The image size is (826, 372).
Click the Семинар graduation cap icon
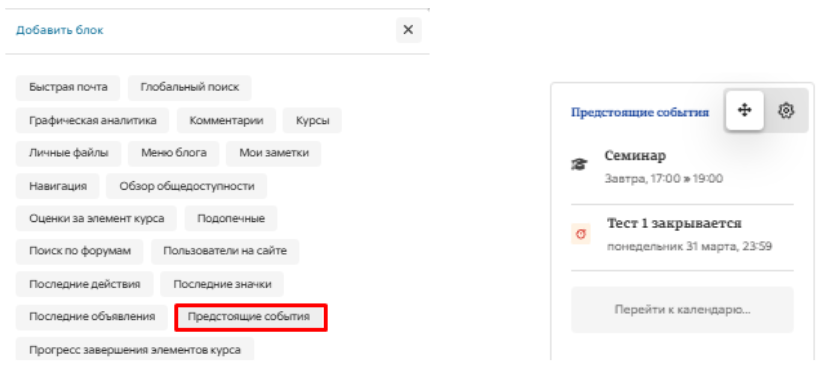579,165
